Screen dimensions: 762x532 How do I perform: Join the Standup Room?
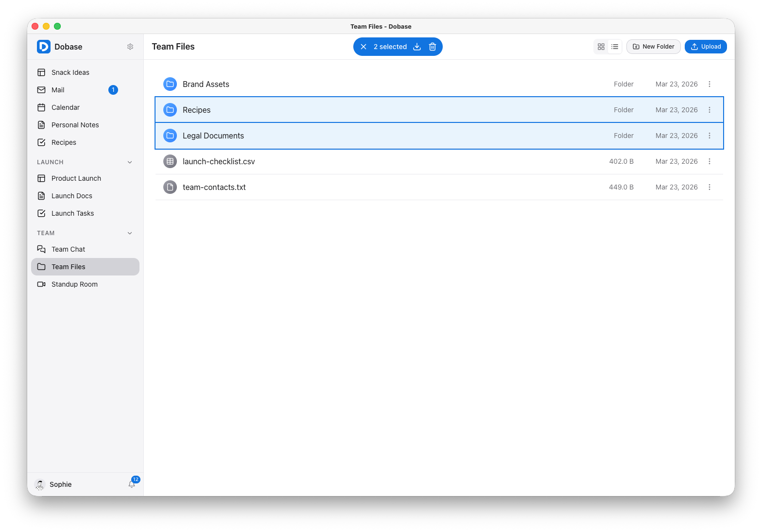pyautogui.click(x=85, y=284)
